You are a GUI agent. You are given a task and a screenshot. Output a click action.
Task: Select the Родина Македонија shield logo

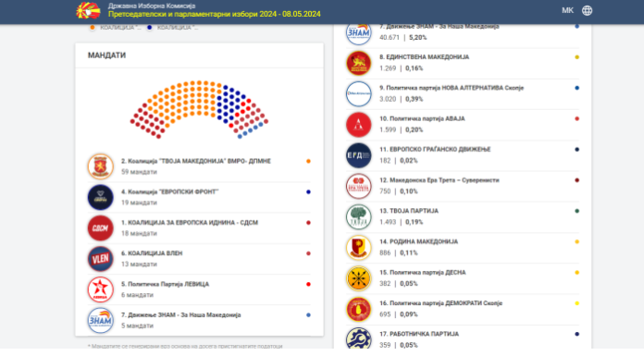point(359,248)
